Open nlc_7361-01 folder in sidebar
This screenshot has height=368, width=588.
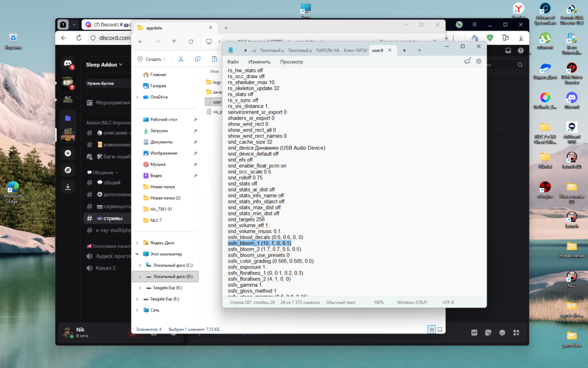(161, 209)
